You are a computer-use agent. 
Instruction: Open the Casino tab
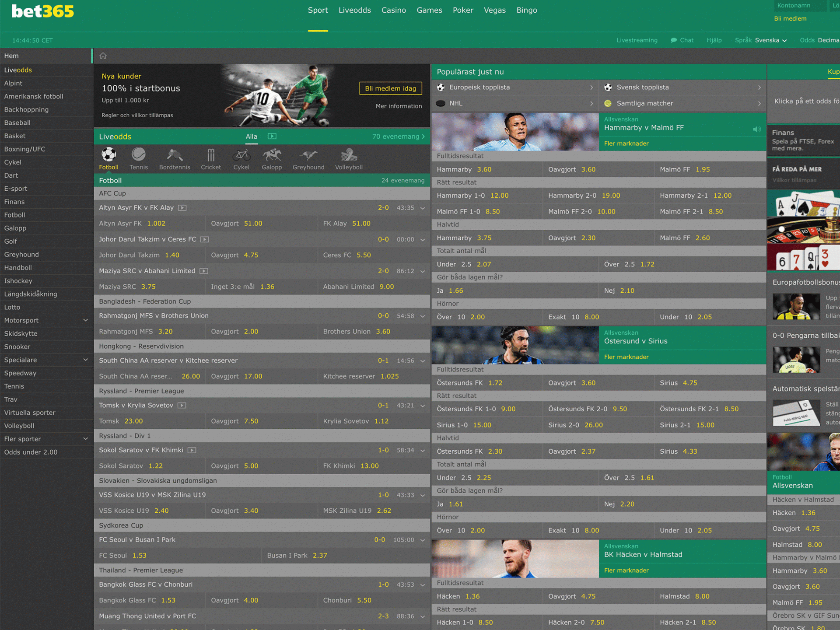click(x=393, y=10)
